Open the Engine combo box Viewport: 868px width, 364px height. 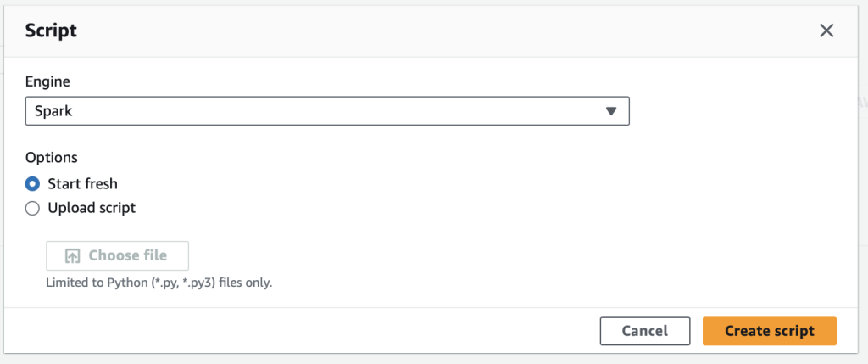point(326,111)
